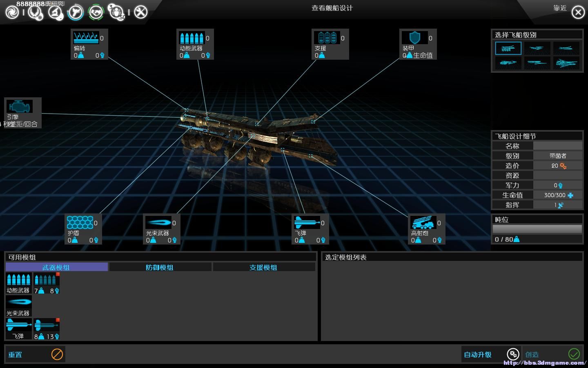588x368 pixels.
Task: Click the 军力 military power value
Action: pyautogui.click(x=558, y=185)
